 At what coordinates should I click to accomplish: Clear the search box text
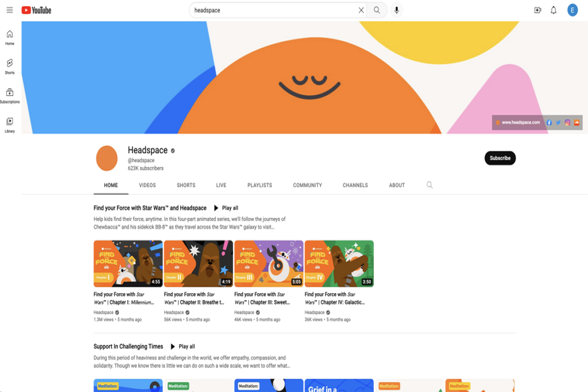361,10
